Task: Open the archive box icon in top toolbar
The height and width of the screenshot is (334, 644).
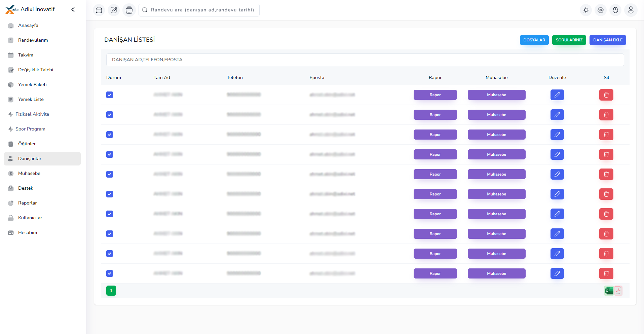Action: pos(129,10)
